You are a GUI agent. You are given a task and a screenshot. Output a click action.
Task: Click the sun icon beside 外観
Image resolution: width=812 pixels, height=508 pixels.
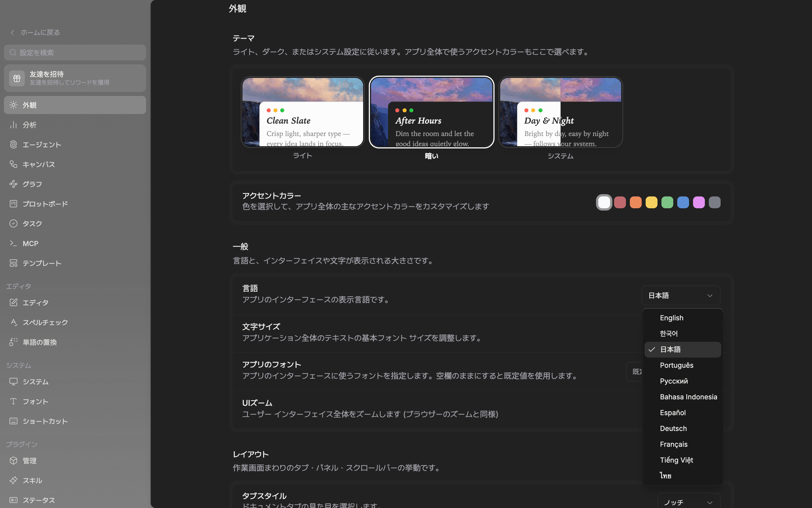(14, 105)
